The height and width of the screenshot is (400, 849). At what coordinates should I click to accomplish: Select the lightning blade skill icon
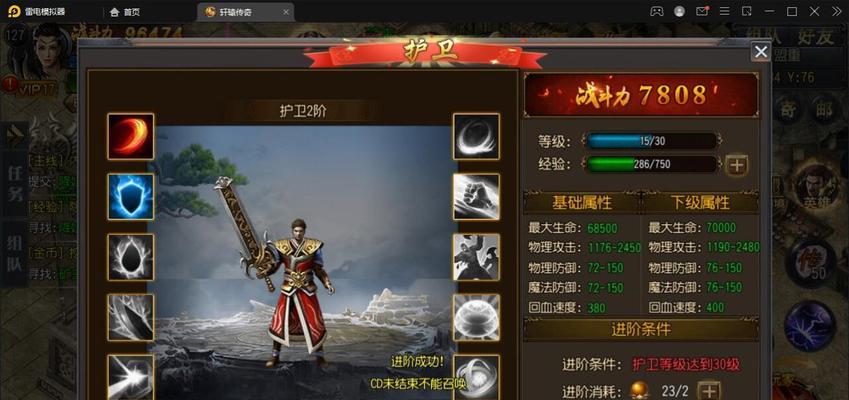pyautogui.click(x=130, y=318)
